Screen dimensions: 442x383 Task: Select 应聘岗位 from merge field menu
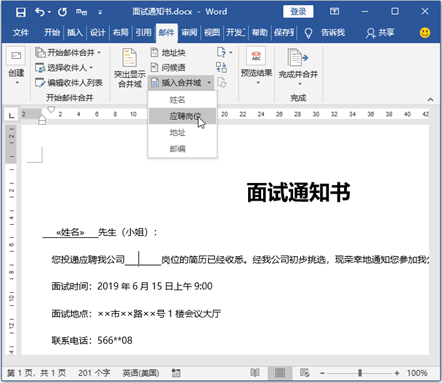(x=183, y=116)
